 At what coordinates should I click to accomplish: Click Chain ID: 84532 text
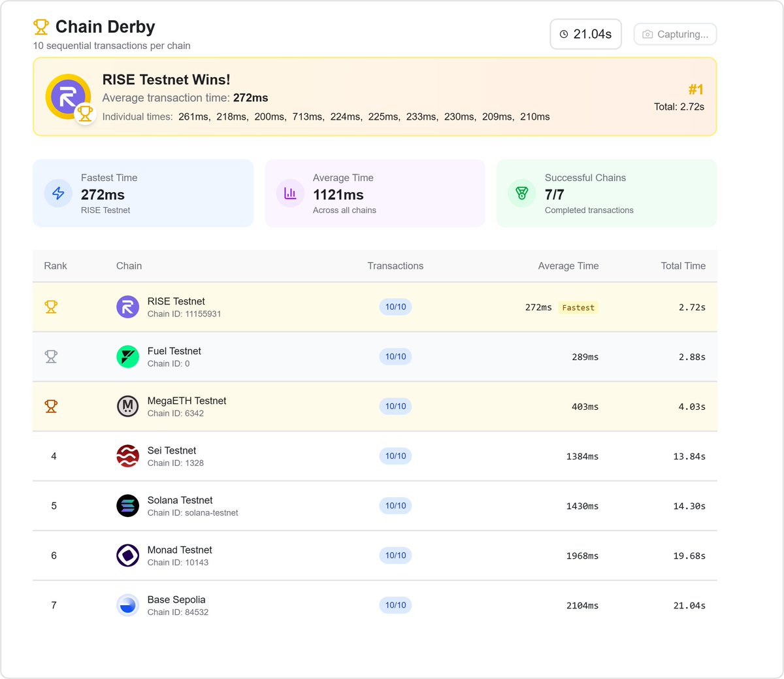(x=178, y=612)
